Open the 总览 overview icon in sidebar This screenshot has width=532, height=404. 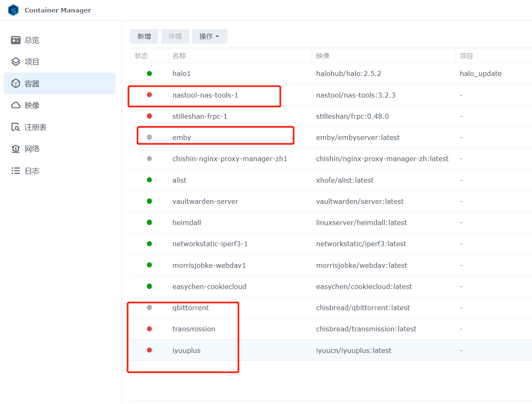tap(16, 40)
